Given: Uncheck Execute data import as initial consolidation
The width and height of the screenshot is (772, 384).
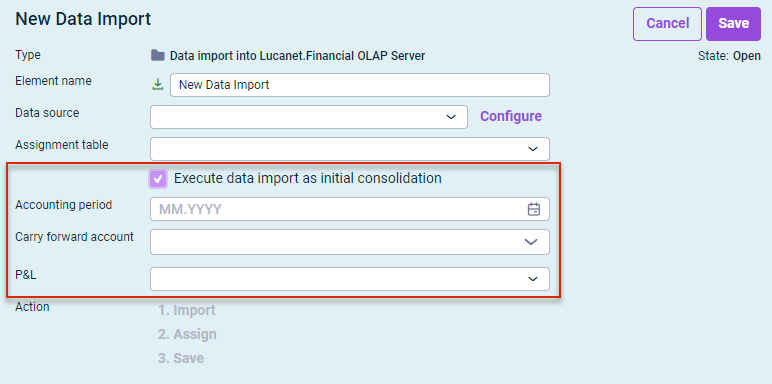Looking at the screenshot, I should point(158,179).
